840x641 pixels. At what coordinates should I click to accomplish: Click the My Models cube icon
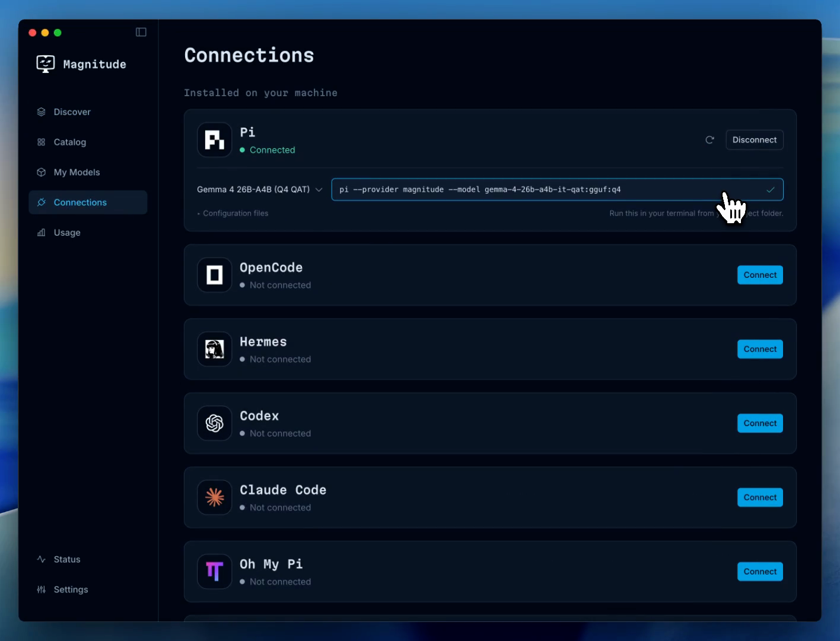pyautogui.click(x=41, y=173)
